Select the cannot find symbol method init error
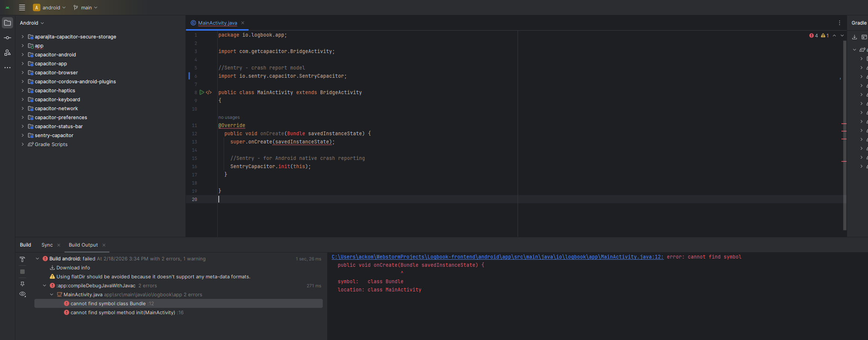Image resolution: width=868 pixels, height=340 pixels. (x=123, y=312)
